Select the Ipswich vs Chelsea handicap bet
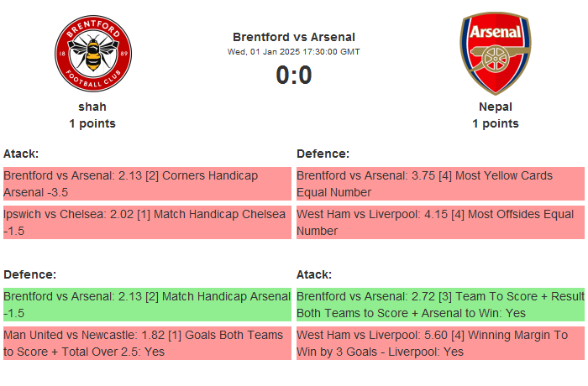This screenshot has width=588, height=386. [146, 222]
